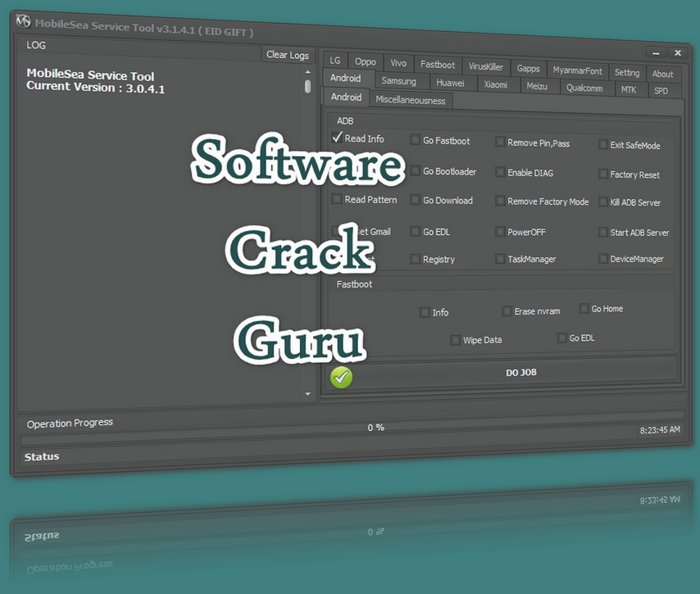
Task: Tick the Erase nvram checkbox
Action: (x=507, y=311)
